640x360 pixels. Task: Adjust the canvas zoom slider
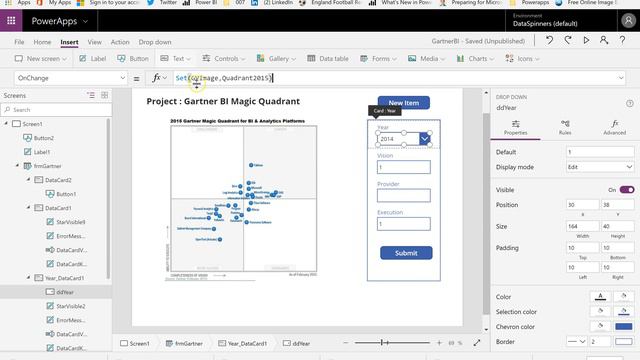click(392, 343)
